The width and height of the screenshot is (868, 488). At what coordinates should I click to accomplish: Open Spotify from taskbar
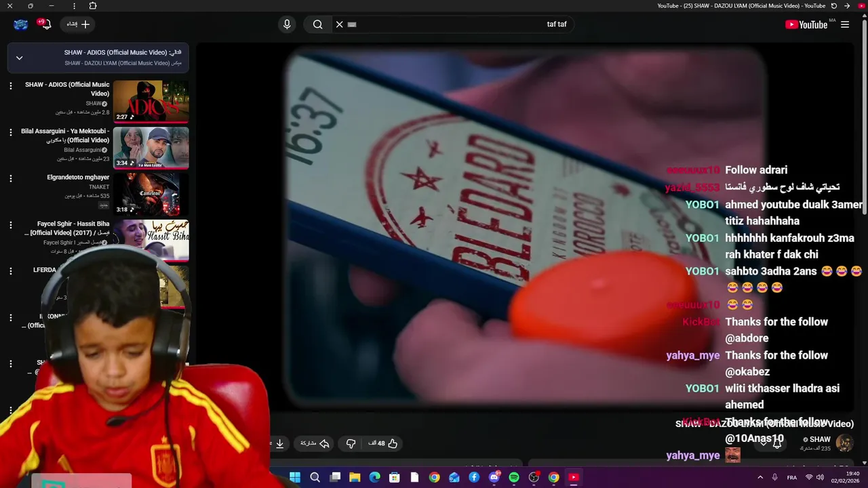coord(514,477)
